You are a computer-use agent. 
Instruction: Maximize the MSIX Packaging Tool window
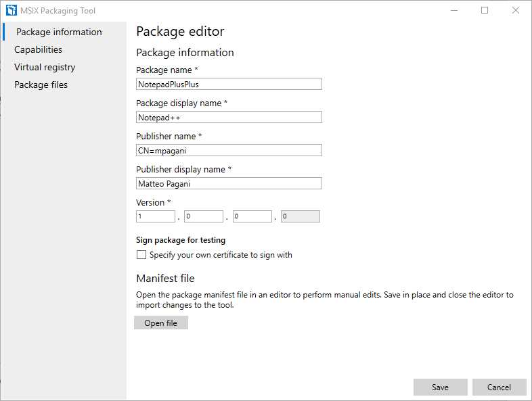[485, 11]
